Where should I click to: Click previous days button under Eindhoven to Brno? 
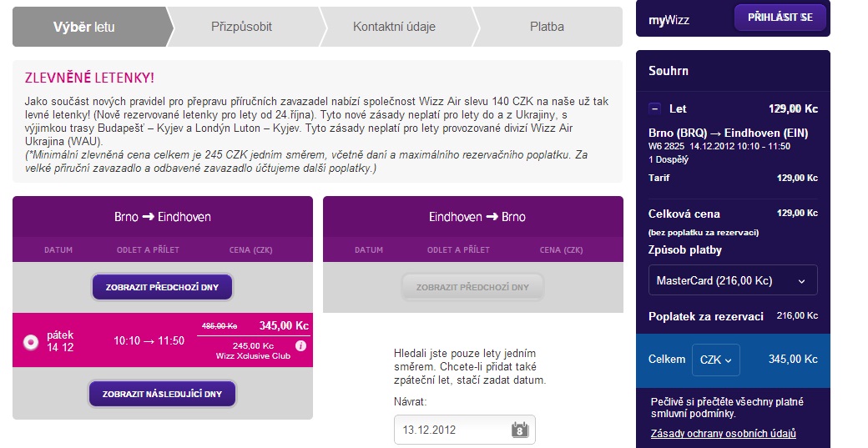(x=472, y=287)
